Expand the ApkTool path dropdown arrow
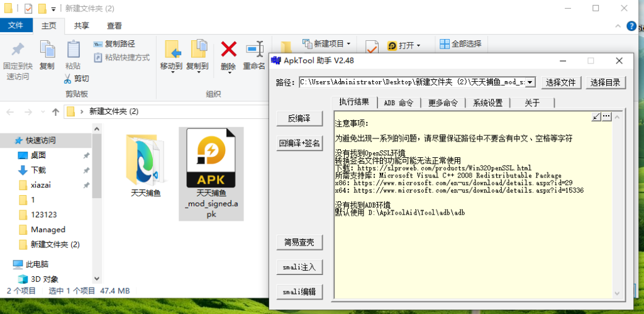644x314 pixels. [530, 82]
